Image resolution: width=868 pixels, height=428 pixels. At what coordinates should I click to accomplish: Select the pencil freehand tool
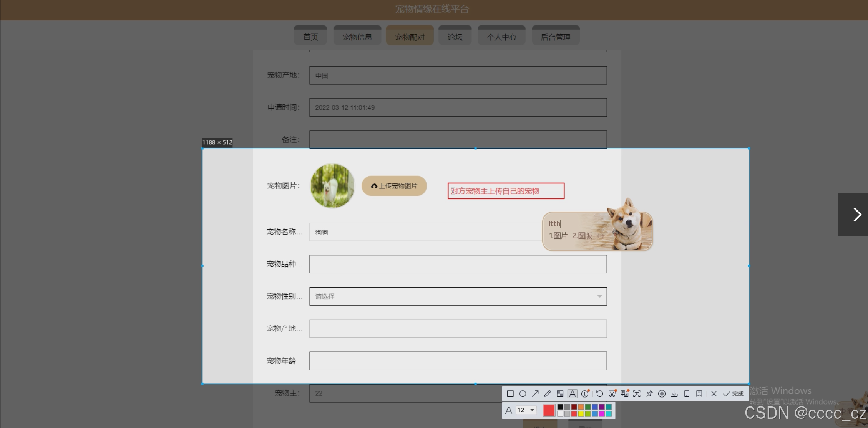pyautogui.click(x=548, y=394)
